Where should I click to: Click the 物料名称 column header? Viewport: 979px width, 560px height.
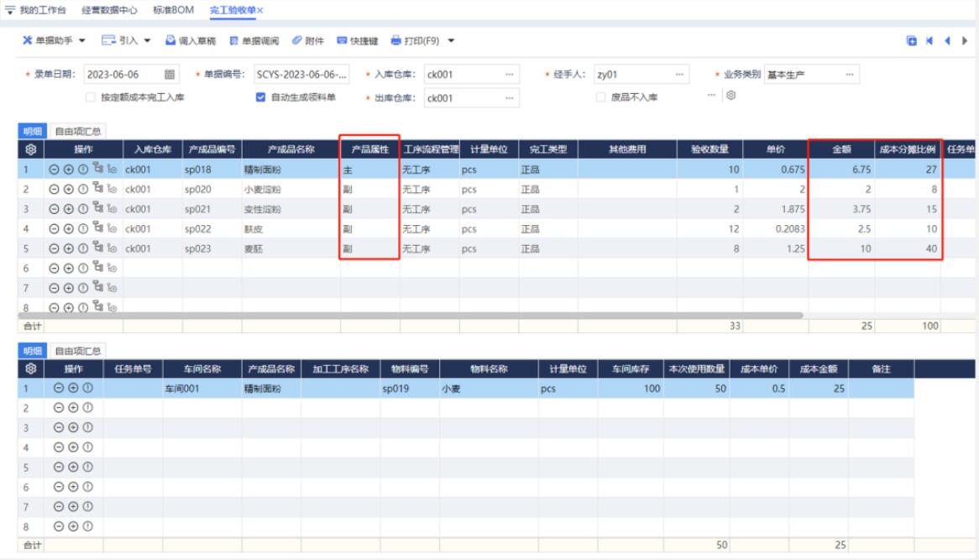489,369
